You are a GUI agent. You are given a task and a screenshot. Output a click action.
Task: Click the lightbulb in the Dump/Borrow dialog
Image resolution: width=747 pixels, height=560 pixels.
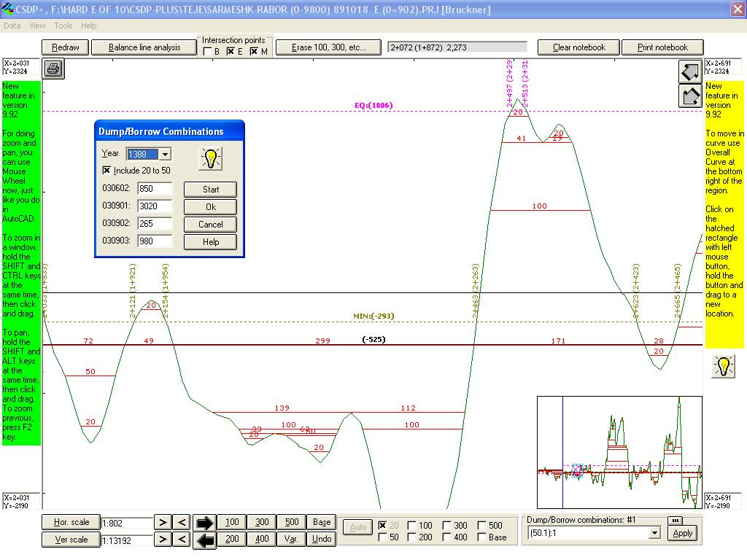(210, 158)
